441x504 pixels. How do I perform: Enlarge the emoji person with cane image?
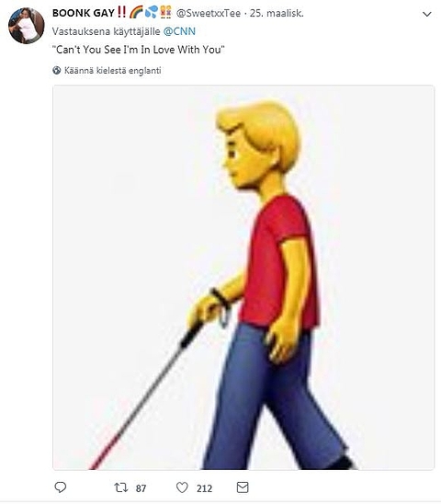243,278
